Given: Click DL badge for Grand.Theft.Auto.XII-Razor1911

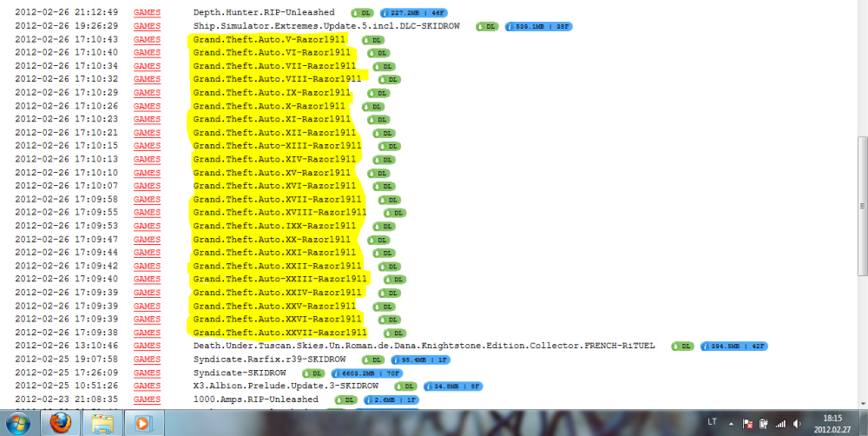Looking at the screenshot, I should tap(385, 134).
